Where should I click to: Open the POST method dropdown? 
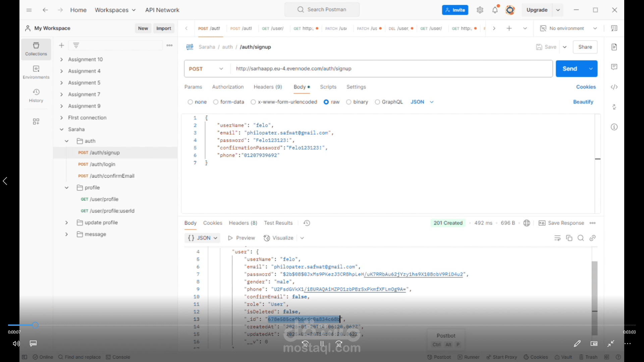tap(207, 69)
